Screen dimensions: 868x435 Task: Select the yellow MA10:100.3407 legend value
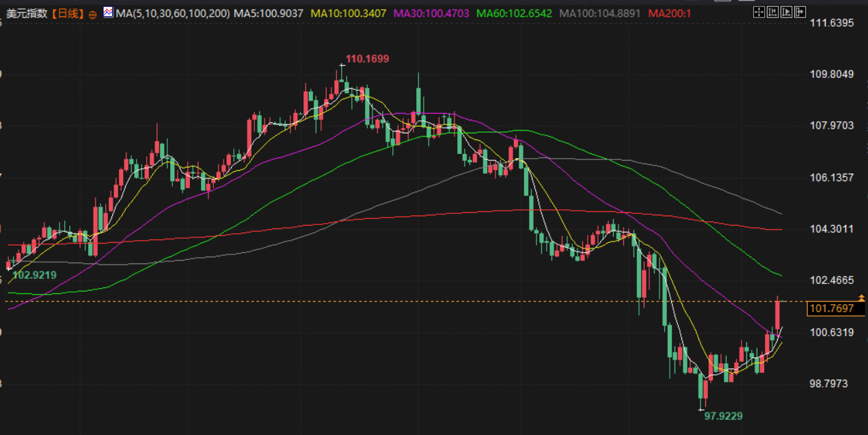(x=349, y=13)
